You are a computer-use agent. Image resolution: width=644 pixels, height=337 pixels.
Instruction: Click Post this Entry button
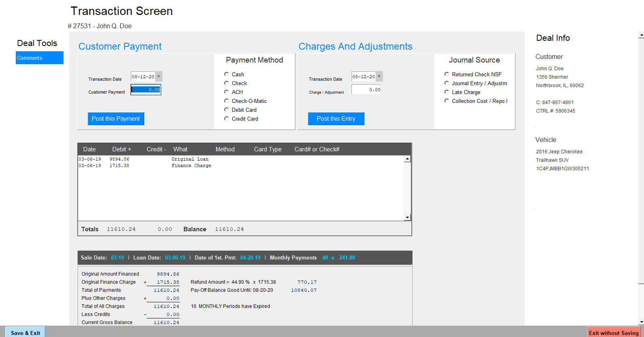(x=336, y=119)
